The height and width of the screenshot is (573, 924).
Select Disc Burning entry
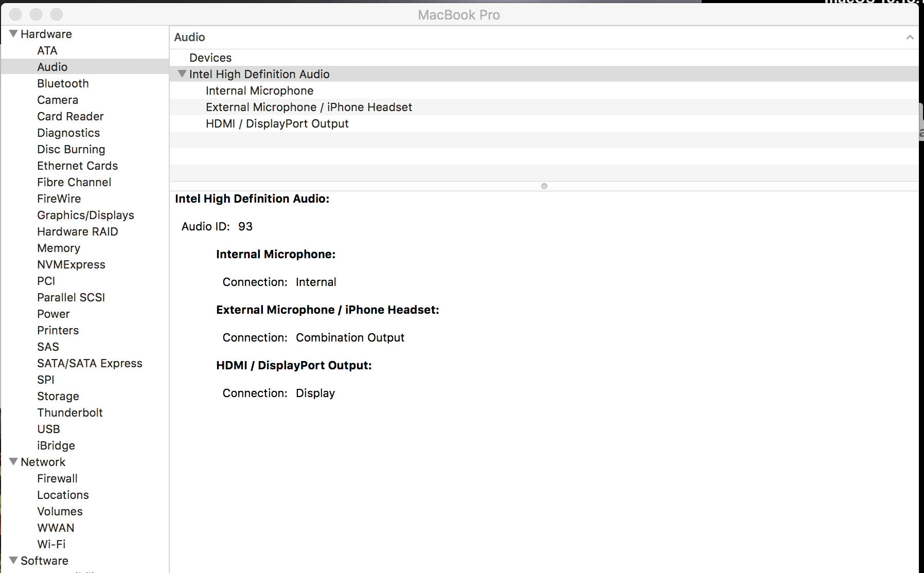71,149
